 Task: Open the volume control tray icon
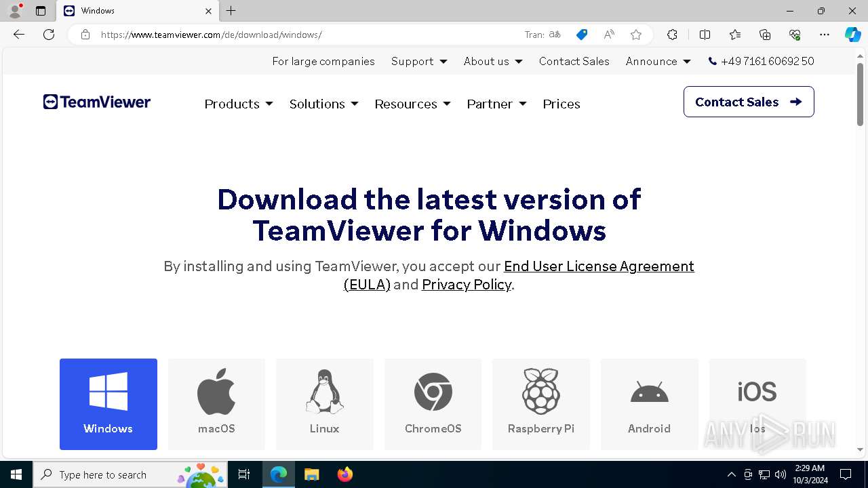pyautogui.click(x=780, y=474)
